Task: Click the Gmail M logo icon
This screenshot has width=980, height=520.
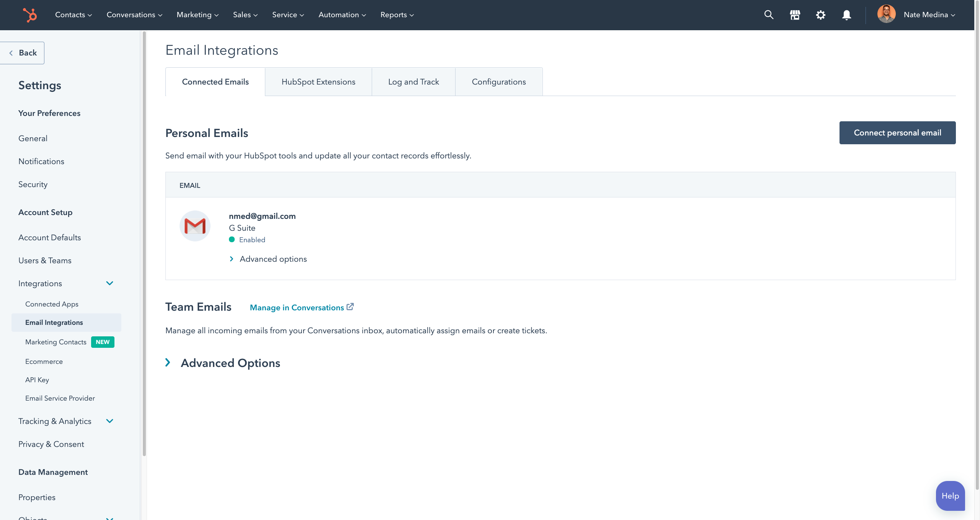Action: click(x=195, y=226)
